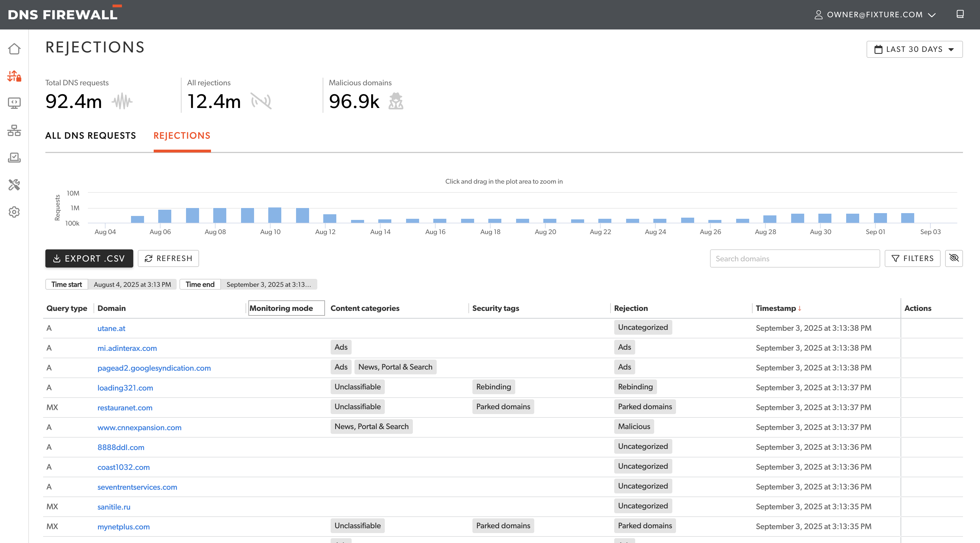Click the laptop checkmark sidebar icon
Viewport: 980px width, 543px height.
(x=14, y=157)
